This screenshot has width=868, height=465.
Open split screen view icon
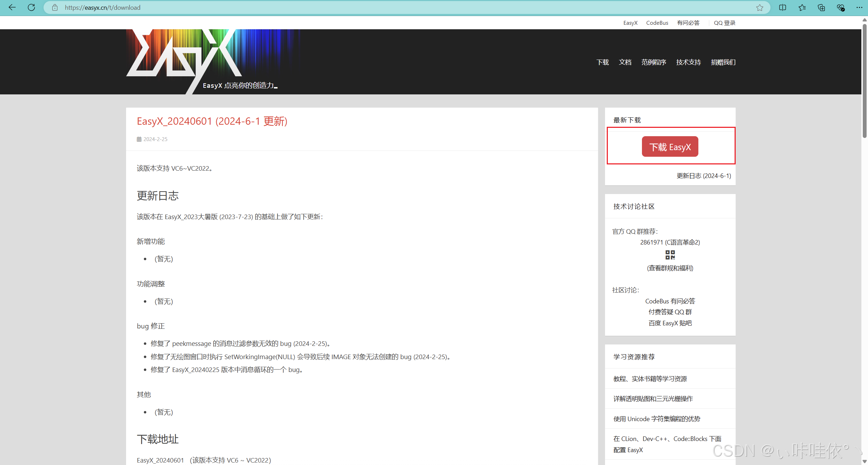783,7
